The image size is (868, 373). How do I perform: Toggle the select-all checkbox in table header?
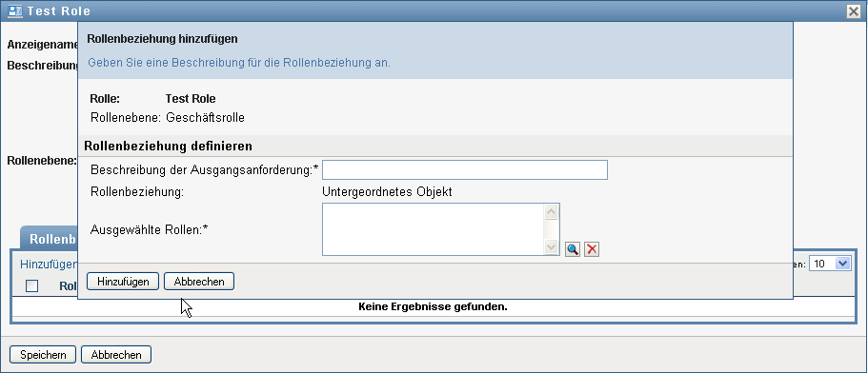pyautogui.click(x=32, y=285)
